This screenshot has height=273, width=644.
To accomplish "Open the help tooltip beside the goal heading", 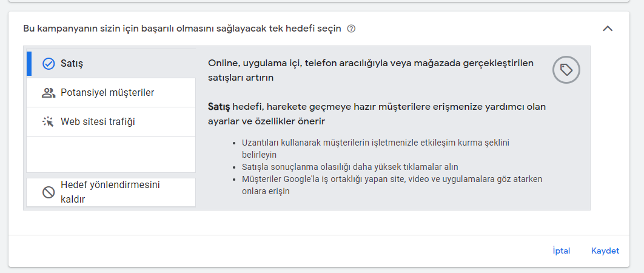I will pyautogui.click(x=351, y=29).
